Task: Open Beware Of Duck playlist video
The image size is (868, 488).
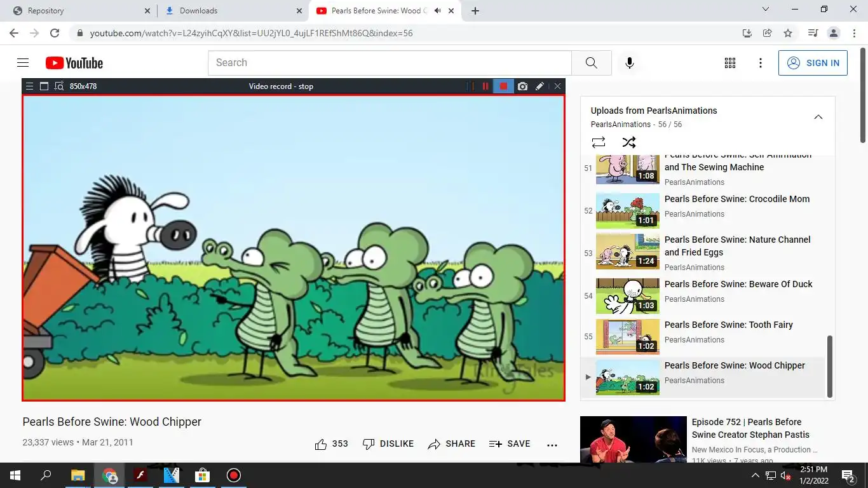Action: tap(703, 296)
